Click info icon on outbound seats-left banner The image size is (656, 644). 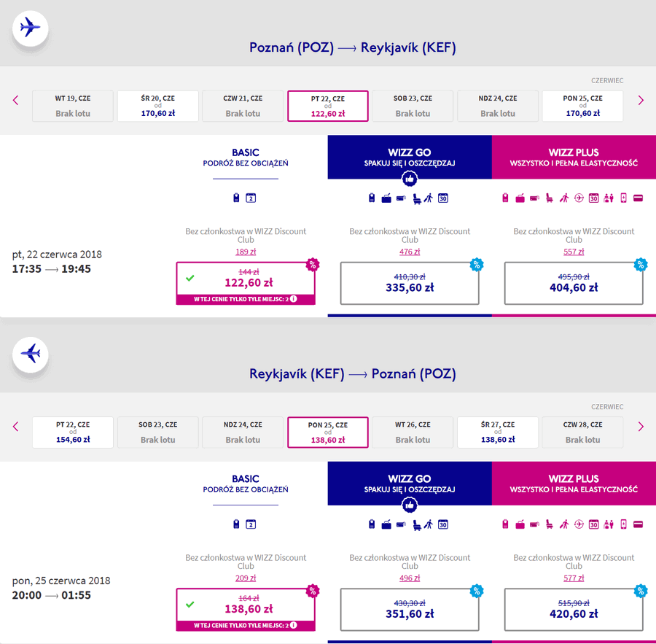pos(294,299)
